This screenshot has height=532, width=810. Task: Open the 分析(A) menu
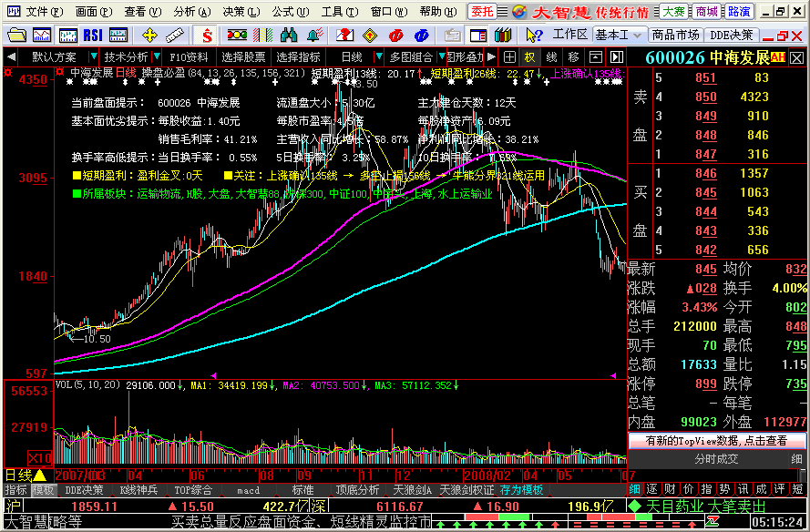pos(192,11)
